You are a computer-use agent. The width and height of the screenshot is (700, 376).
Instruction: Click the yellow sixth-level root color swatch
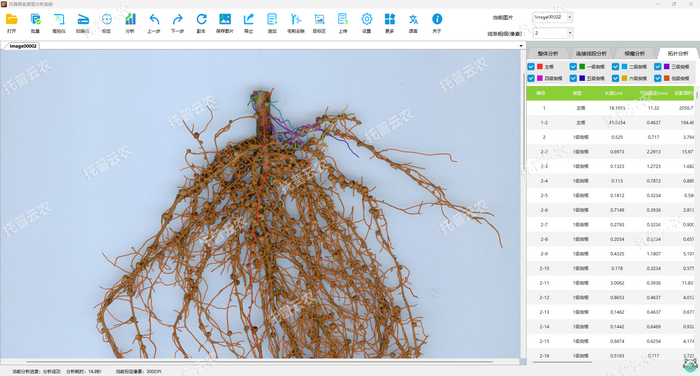point(624,78)
